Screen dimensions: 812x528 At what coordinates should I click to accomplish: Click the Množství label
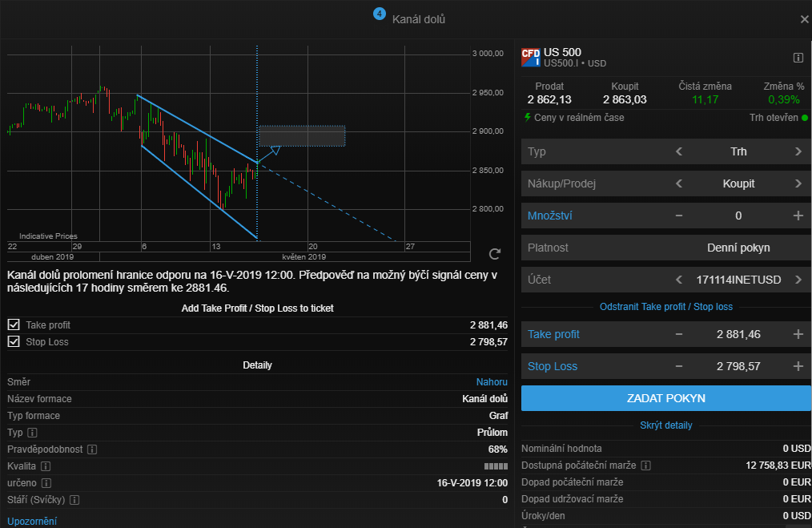coord(550,216)
